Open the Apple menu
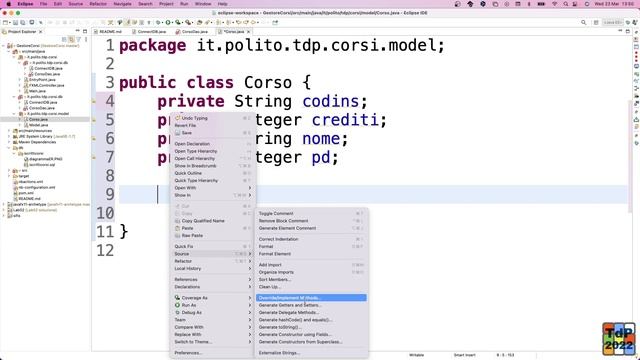The height and width of the screenshot is (360, 640). click(9, 4)
